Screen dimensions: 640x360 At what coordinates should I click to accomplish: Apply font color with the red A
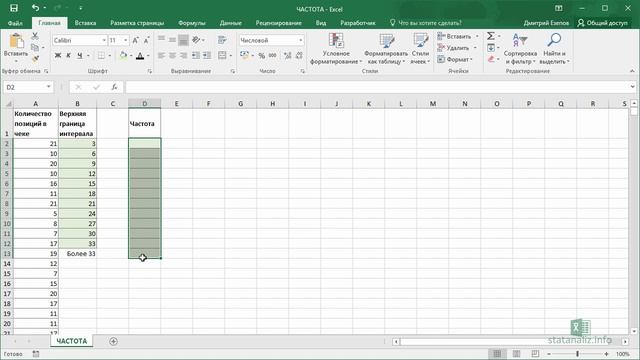[x=140, y=56]
